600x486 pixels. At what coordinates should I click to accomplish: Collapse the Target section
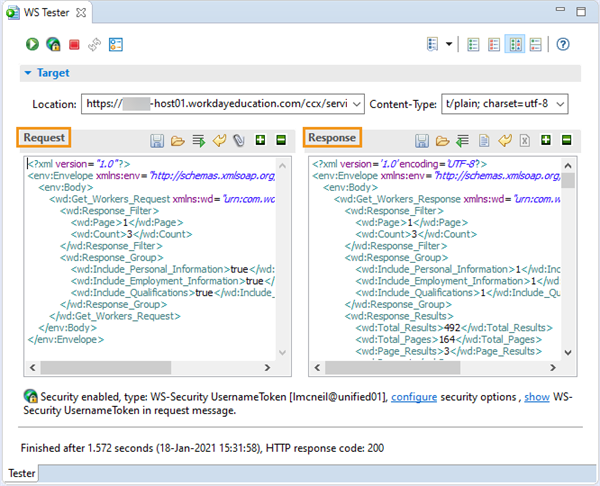pyautogui.click(x=28, y=73)
